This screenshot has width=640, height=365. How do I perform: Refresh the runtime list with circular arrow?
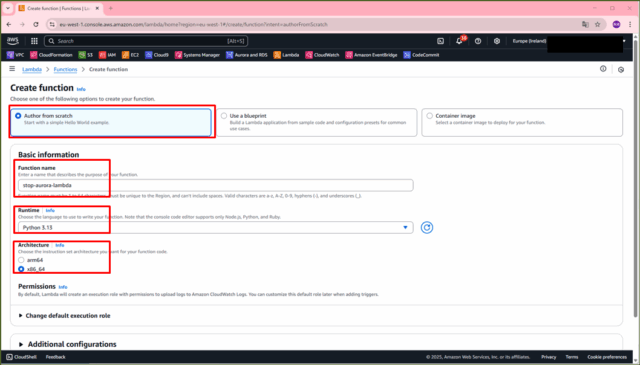pyautogui.click(x=427, y=227)
